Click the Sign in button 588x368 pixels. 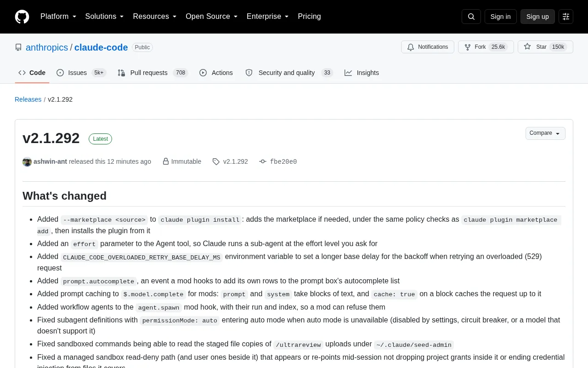coord(500,17)
